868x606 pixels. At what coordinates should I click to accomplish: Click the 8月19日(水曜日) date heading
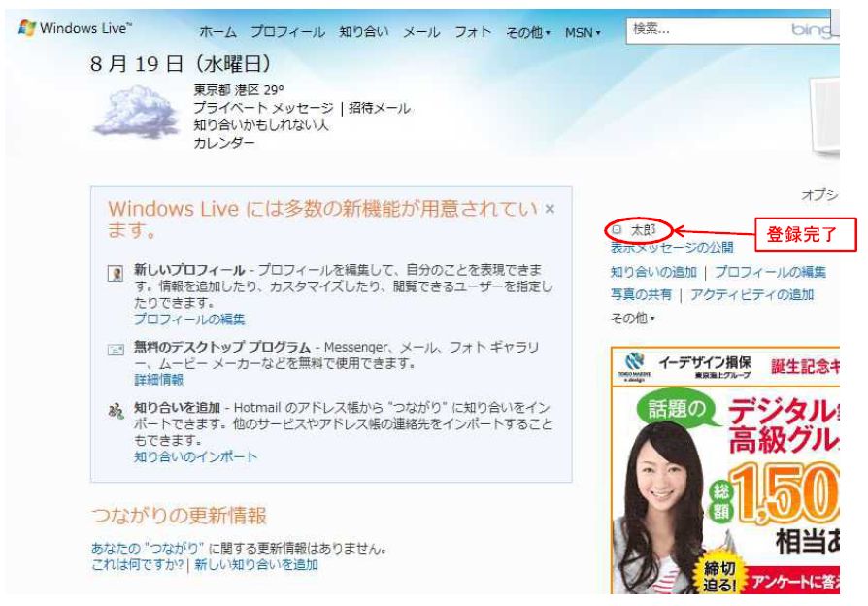click(x=181, y=64)
